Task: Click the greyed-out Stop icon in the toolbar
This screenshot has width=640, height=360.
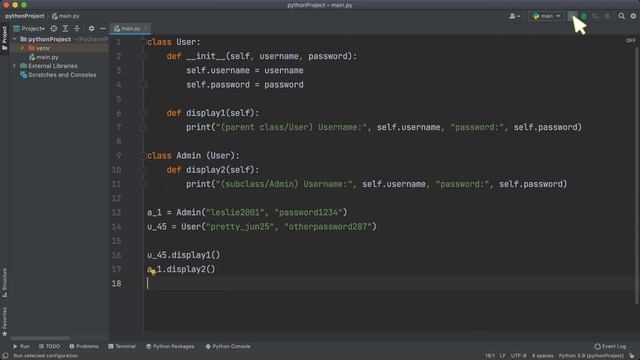Action: pyautogui.click(x=607, y=16)
